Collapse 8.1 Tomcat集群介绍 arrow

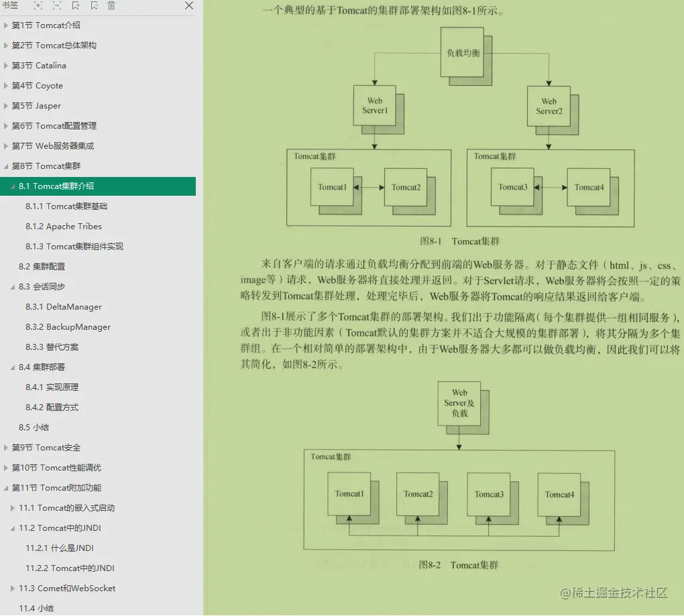point(13,186)
